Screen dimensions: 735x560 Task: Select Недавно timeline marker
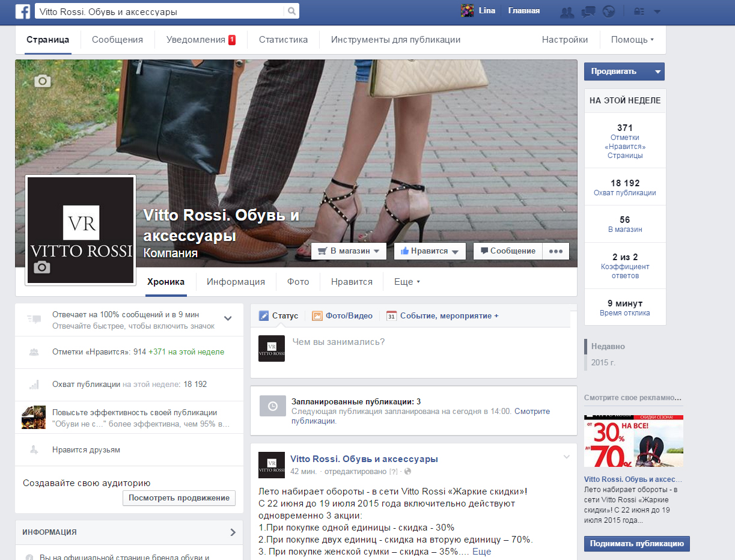pyautogui.click(x=608, y=347)
